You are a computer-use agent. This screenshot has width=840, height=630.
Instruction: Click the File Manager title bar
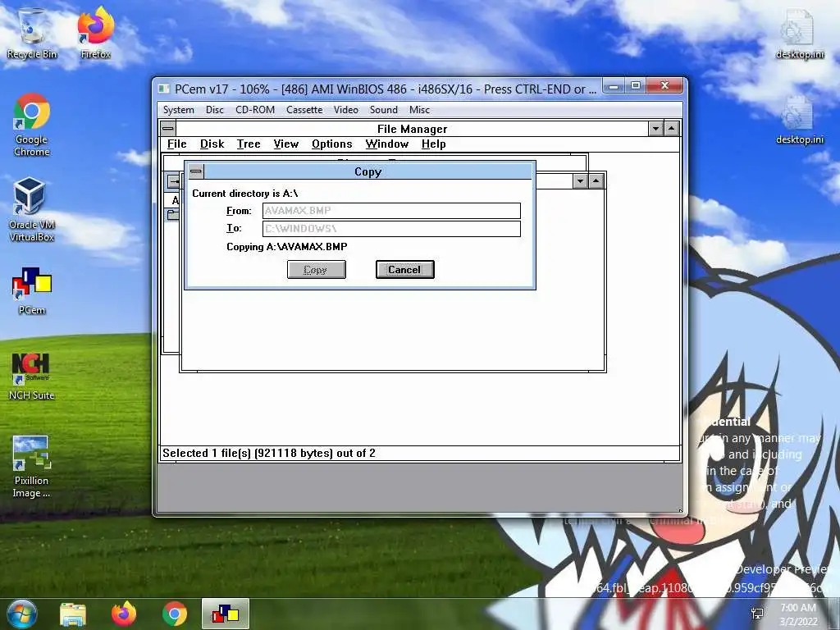pos(412,129)
